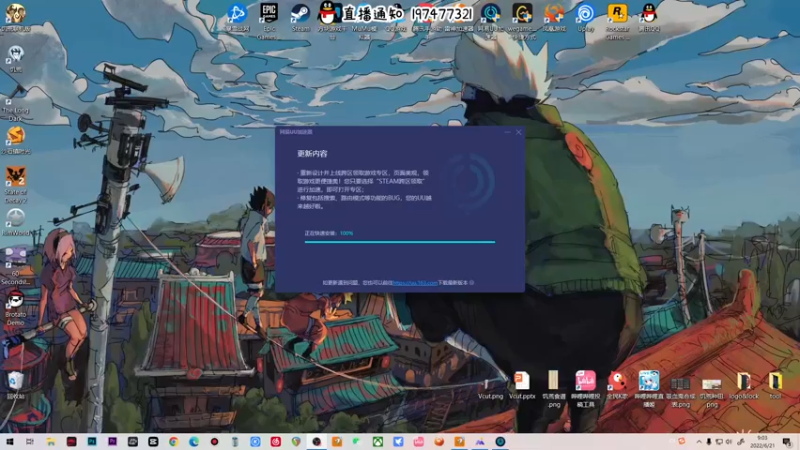Viewport: 800px width, 450px height.
Task: Select The Long Dark desktop shortcut
Action: (15, 103)
